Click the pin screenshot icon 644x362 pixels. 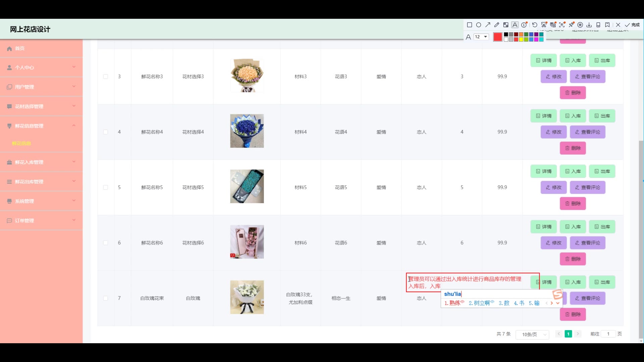(x=571, y=25)
